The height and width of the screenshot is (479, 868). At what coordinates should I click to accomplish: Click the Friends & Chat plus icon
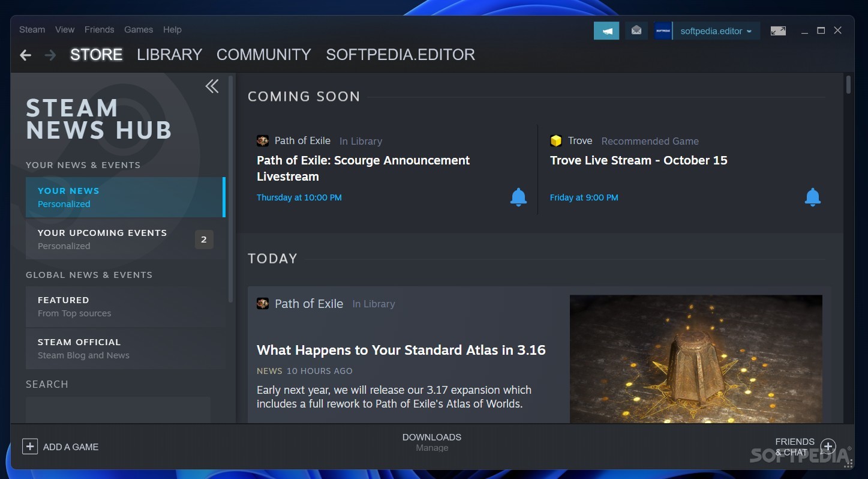point(828,447)
